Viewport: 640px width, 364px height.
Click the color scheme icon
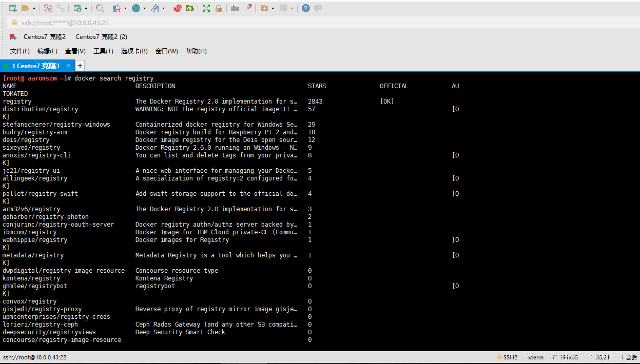point(117,8)
